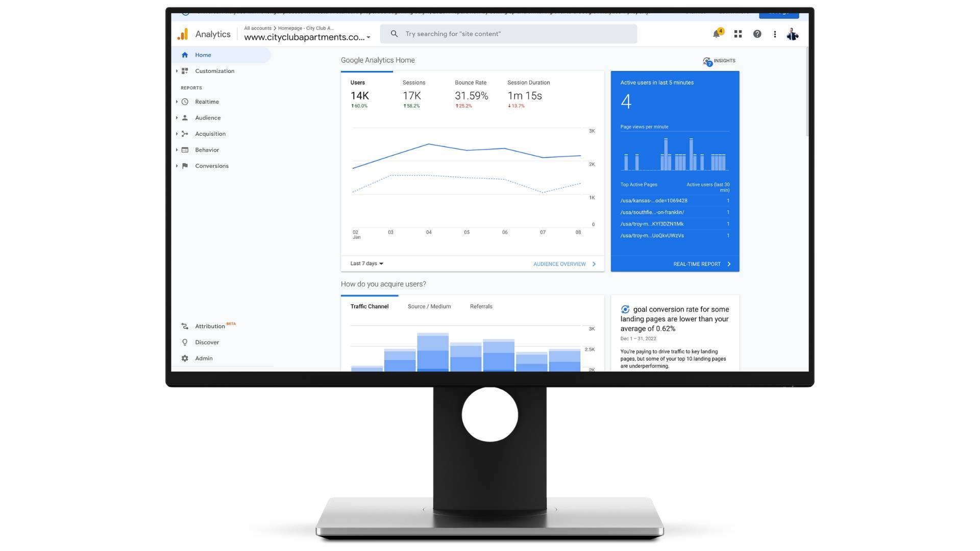Switch to the Referrals tab
Image resolution: width=980 pixels, height=551 pixels.
point(481,307)
